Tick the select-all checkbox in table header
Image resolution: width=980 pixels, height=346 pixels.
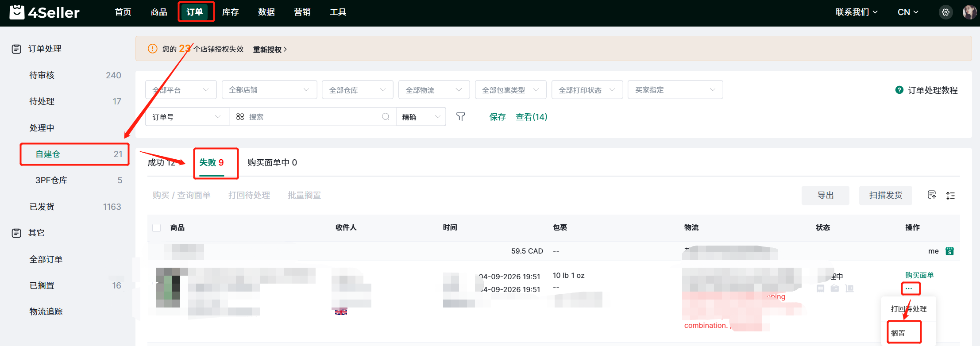pyautogui.click(x=157, y=228)
